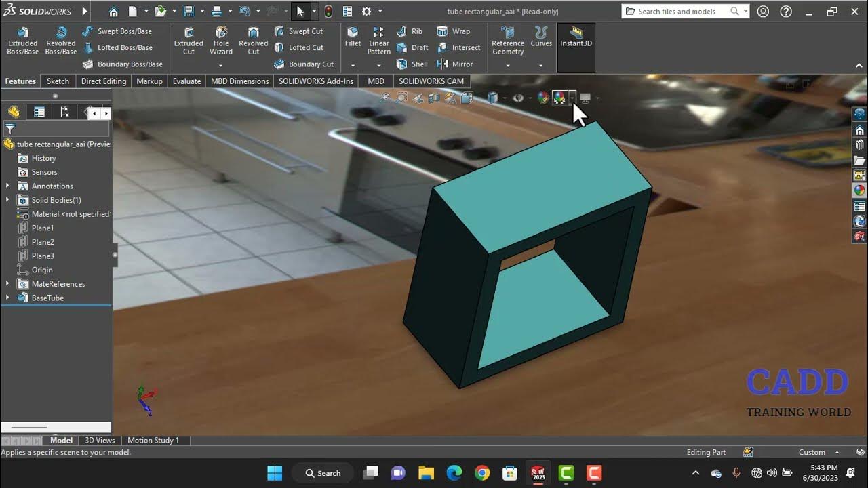This screenshot has height=488, width=868.
Task: Use the Shell feature
Action: click(412, 64)
